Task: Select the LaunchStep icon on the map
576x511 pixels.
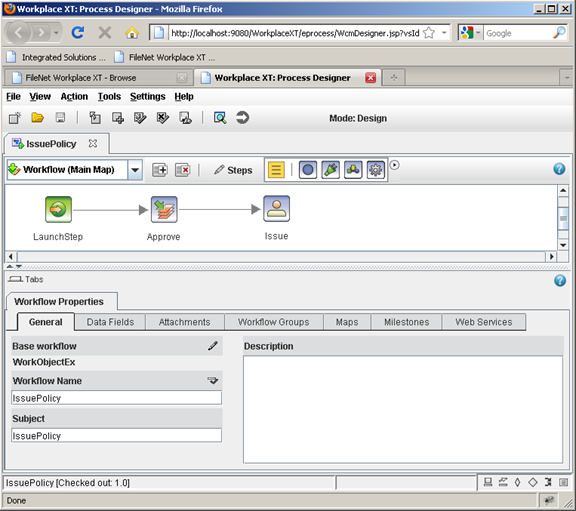Action: (x=58, y=209)
